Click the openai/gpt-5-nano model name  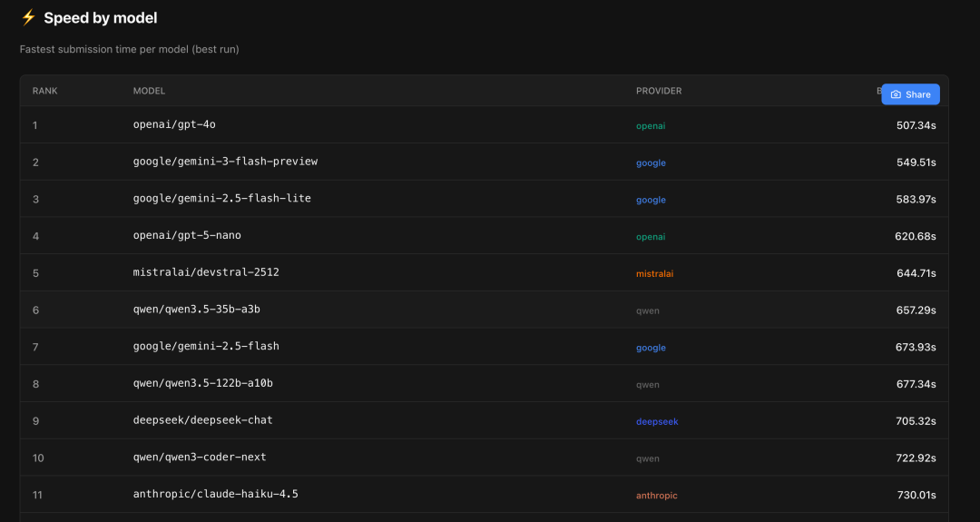tap(187, 236)
